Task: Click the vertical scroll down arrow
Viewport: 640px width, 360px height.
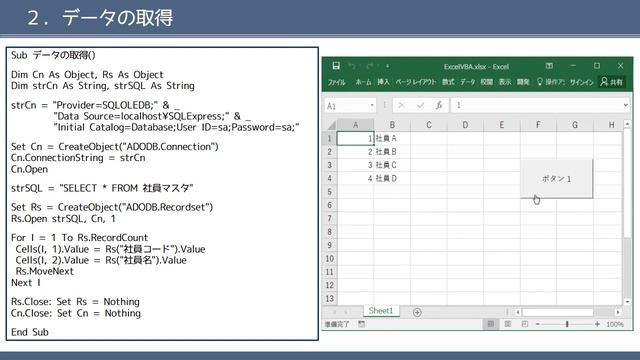Action: 627,301
